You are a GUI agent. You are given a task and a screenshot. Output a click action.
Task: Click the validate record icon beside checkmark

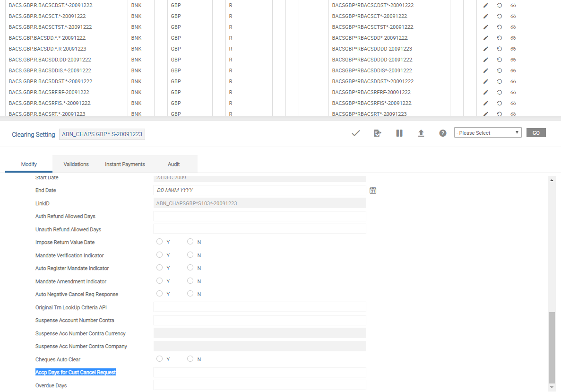pyautogui.click(x=377, y=133)
